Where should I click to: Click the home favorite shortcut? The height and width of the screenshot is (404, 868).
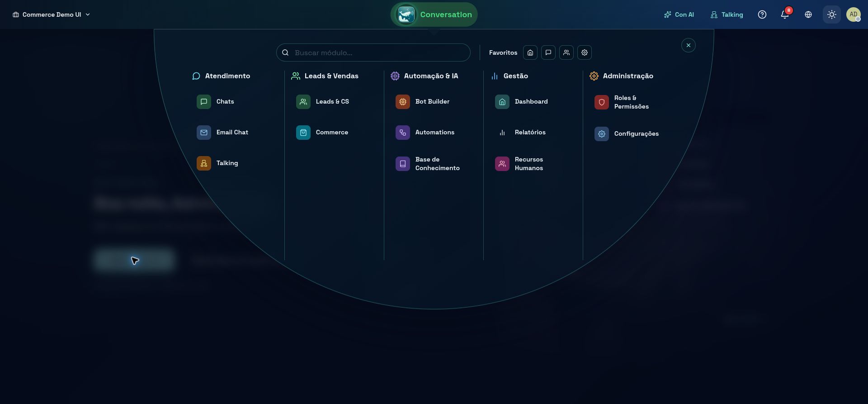pyautogui.click(x=530, y=52)
